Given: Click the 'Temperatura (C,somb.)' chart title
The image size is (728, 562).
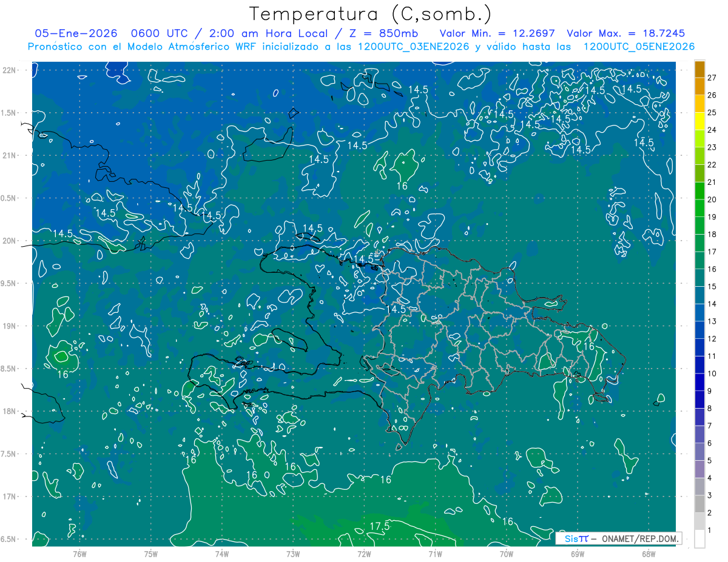Looking at the screenshot, I should [x=370, y=14].
